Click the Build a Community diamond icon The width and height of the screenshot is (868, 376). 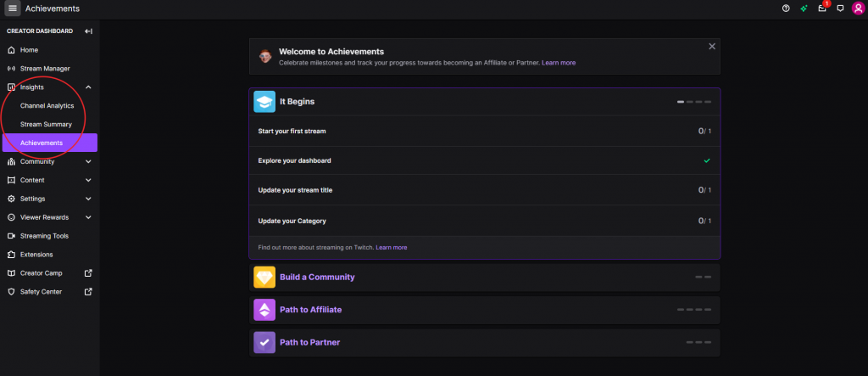[264, 278]
